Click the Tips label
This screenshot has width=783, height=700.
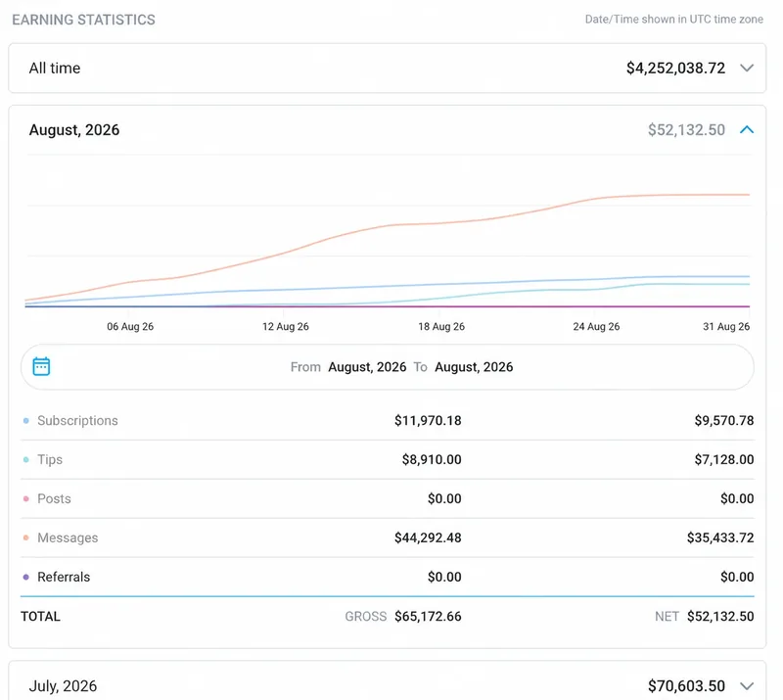coord(50,460)
